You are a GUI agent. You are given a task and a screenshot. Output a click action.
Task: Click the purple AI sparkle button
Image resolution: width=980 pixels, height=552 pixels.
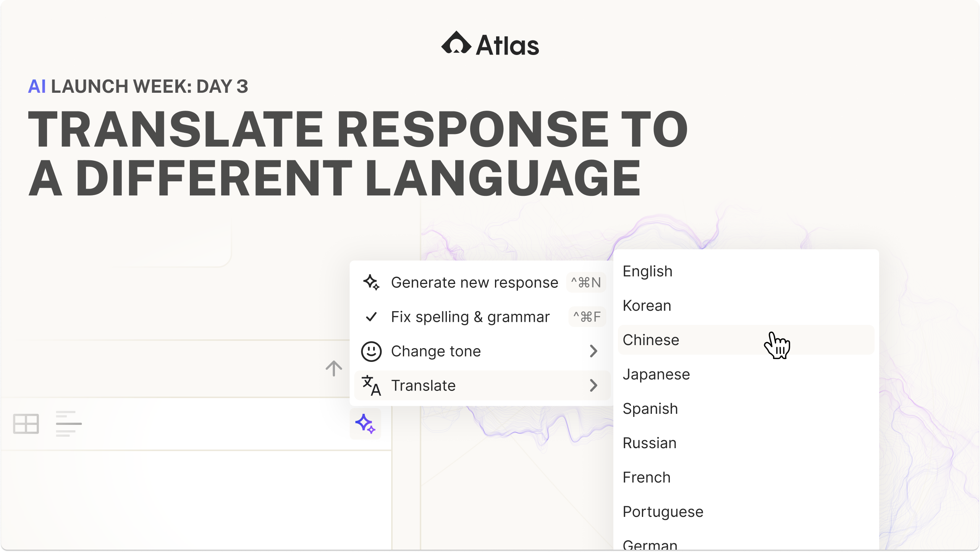[x=365, y=424]
